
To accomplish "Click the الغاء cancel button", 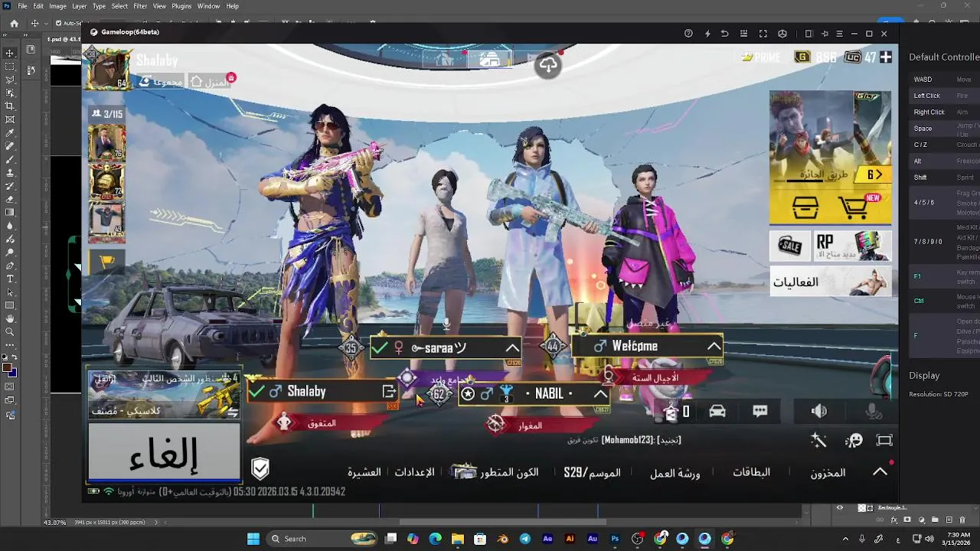I will pos(164,452).
